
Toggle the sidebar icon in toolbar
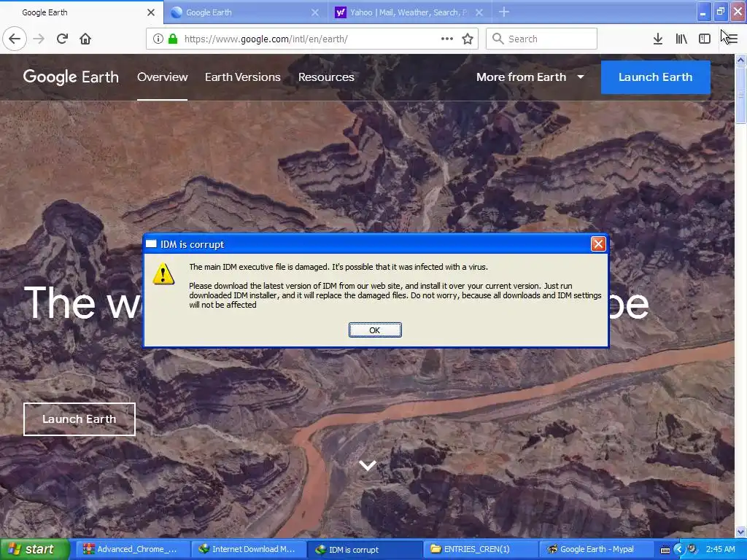(x=705, y=39)
